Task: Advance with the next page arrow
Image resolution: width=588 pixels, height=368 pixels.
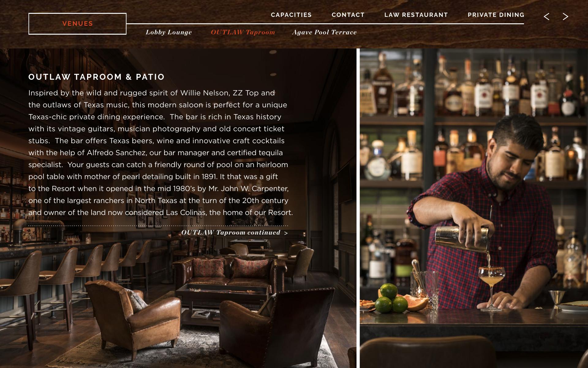Action: pos(565,17)
